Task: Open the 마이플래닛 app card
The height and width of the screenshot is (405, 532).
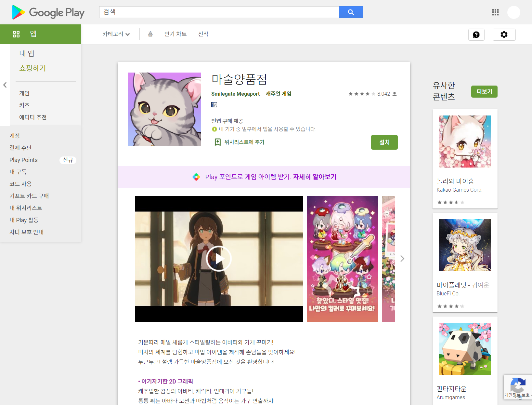Action: pos(465,263)
